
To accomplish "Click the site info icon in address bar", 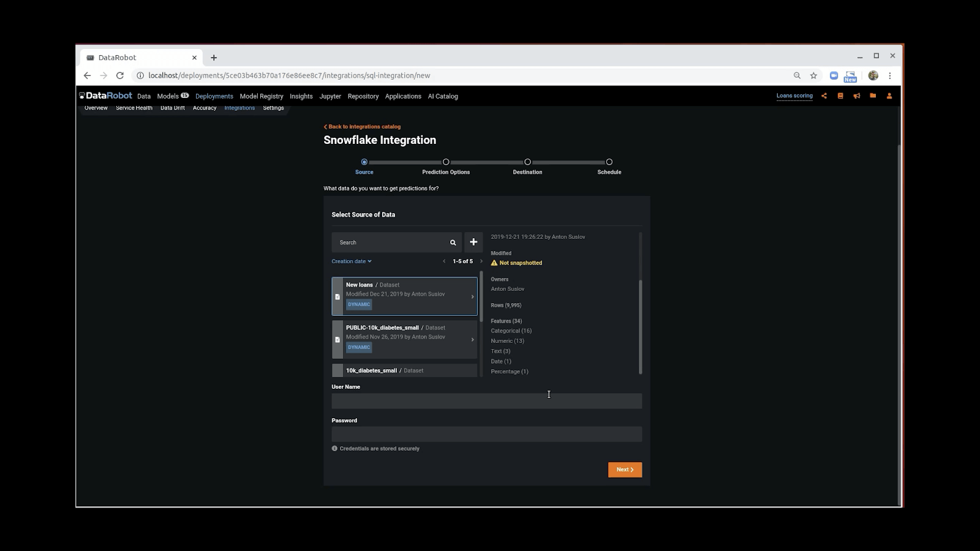I will click(140, 75).
